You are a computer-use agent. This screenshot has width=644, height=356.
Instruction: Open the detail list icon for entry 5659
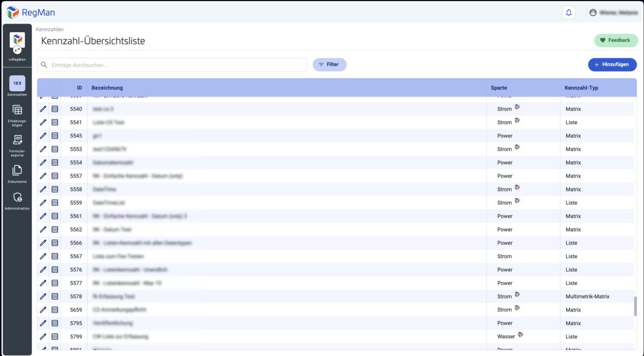(54, 310)
